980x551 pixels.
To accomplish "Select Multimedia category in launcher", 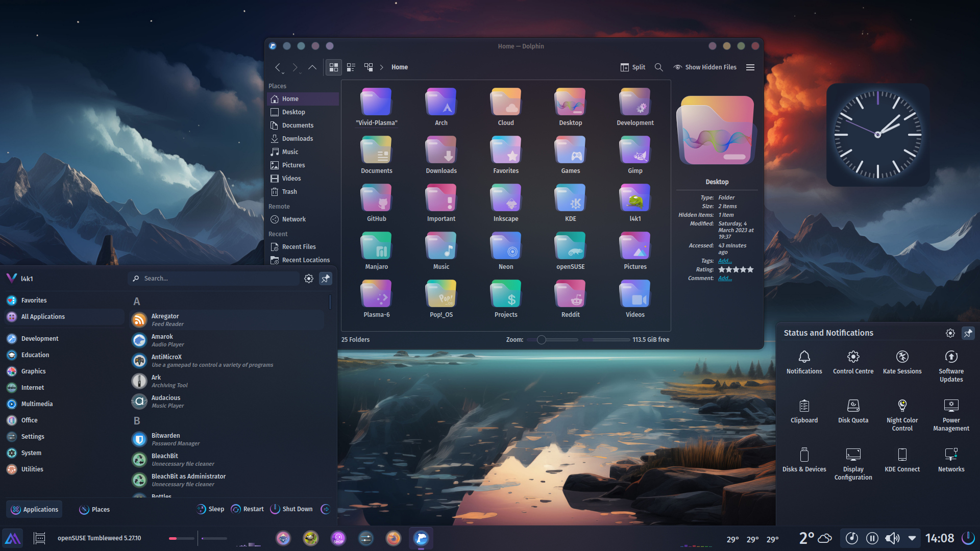I will tap(64, 404).
